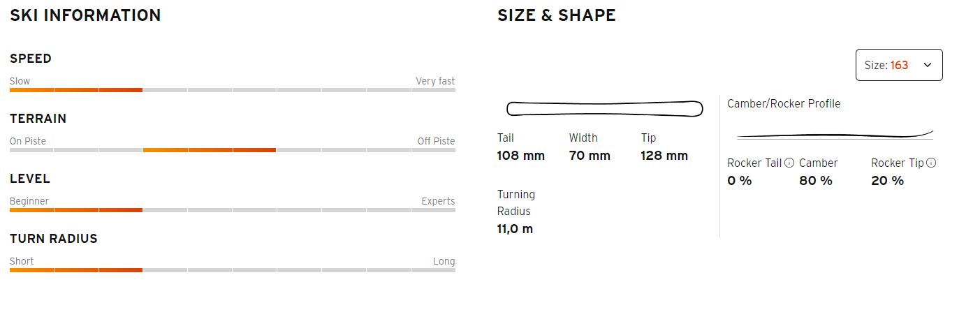Screen dimensions: 980x326
Task: Click the Camber/Rocker Profile label
Action: pyautogui.click(x=784, y=103)
